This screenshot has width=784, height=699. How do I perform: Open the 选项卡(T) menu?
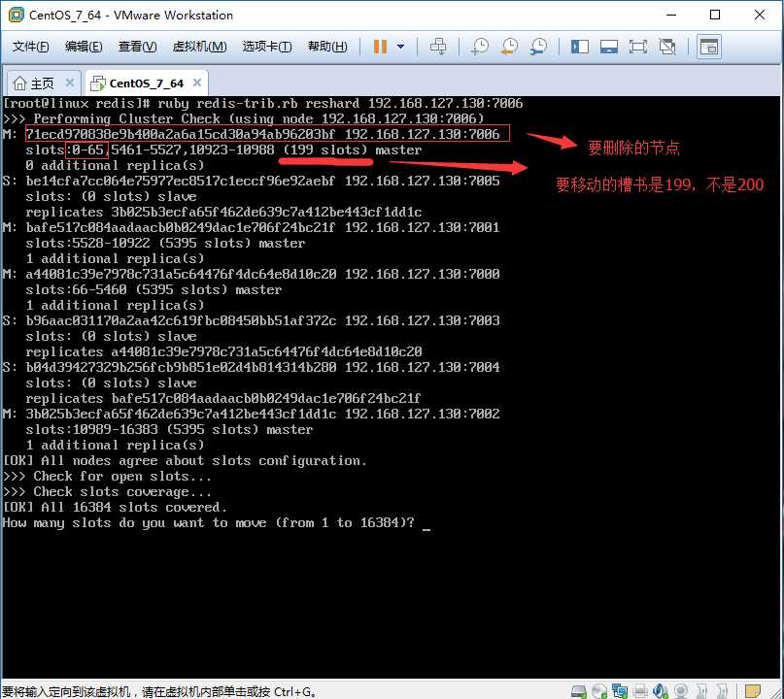tap(267, 47)
